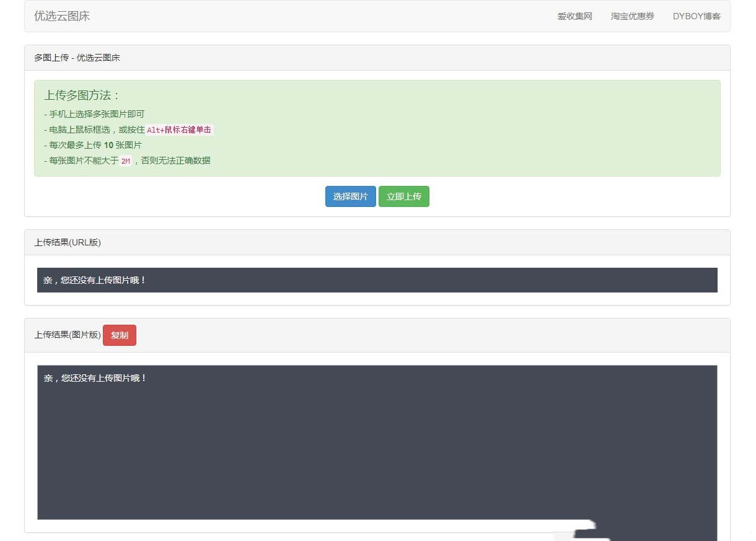Click the 上传结果(图片版) heading text

coord(67,335)
